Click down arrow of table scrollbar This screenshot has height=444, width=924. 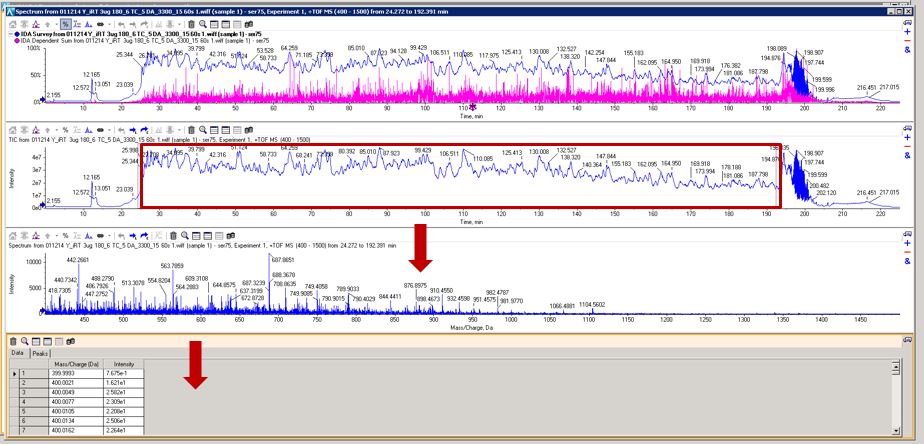(896, 431)
